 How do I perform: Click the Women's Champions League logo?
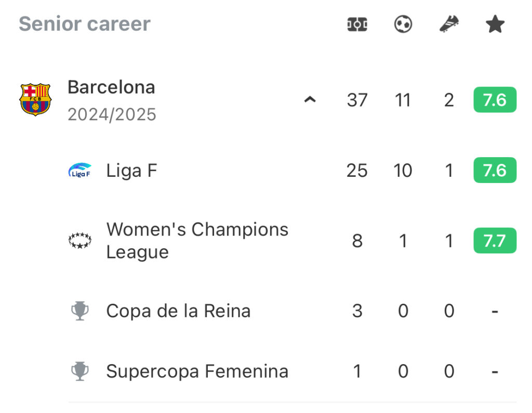click(x=79, y=240)
